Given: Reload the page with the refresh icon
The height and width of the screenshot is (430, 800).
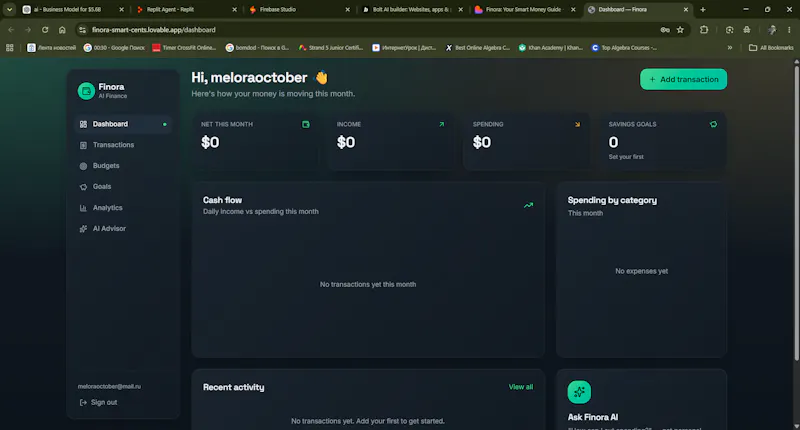Looking at the screenshot, I should coord(45,30).
